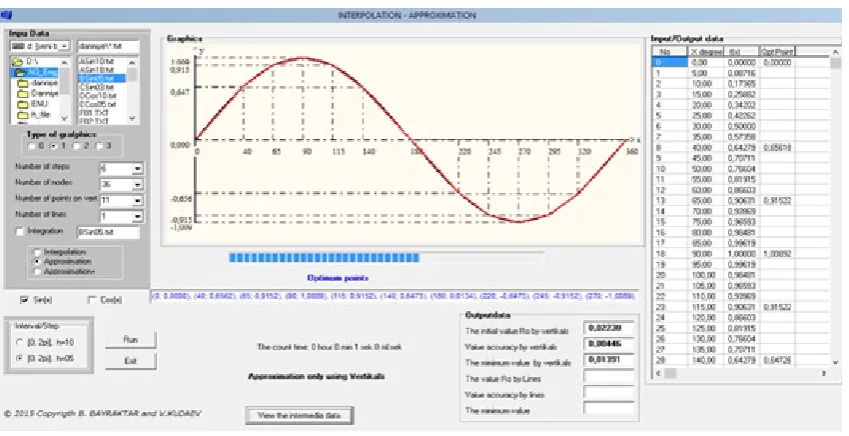Click the f(x) cell 1,00000 in row 18
The height and width of the screenshot is (436, 849).
coord(742,253)
